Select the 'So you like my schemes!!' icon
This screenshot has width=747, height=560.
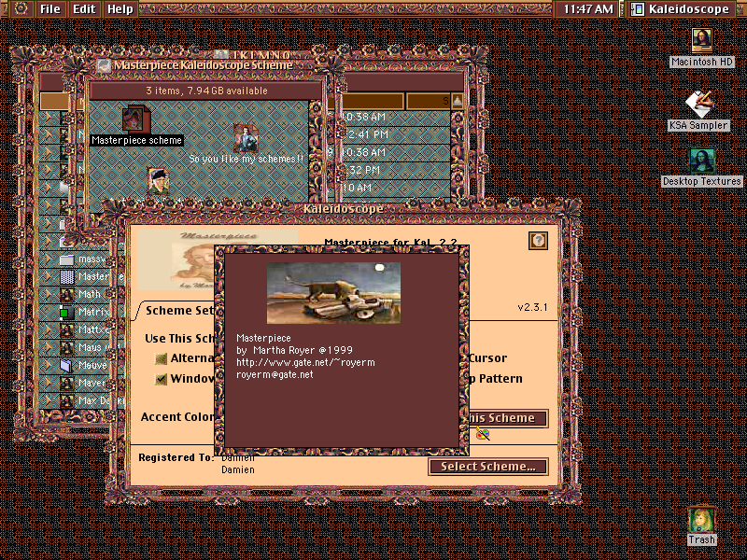(246, 137)
